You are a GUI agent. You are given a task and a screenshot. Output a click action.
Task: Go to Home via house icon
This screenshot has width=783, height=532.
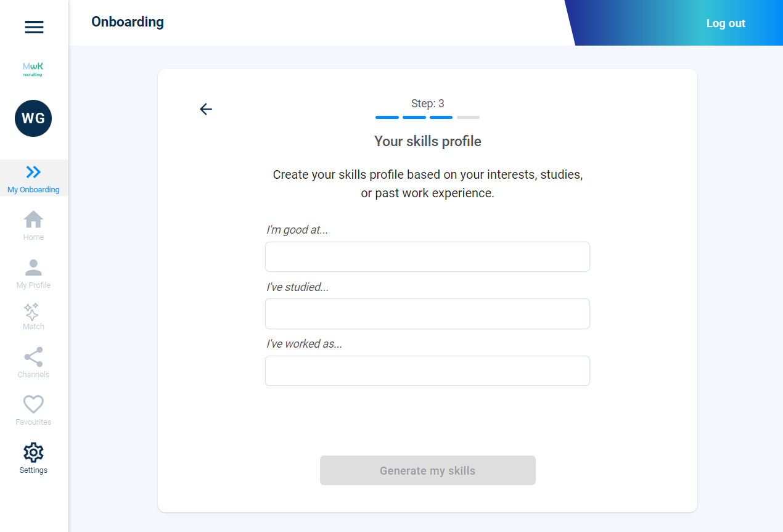coord(33,219)
